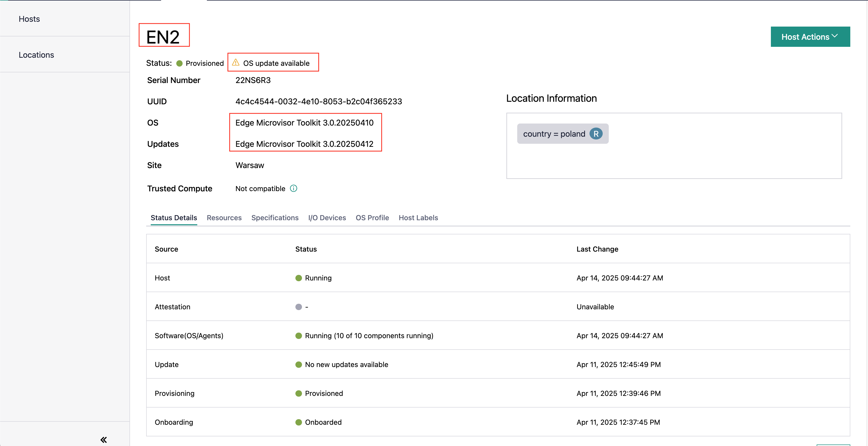
Task: Collapse the left navigation sidebar
Action: pyautogui.click(x=103, y=440)
